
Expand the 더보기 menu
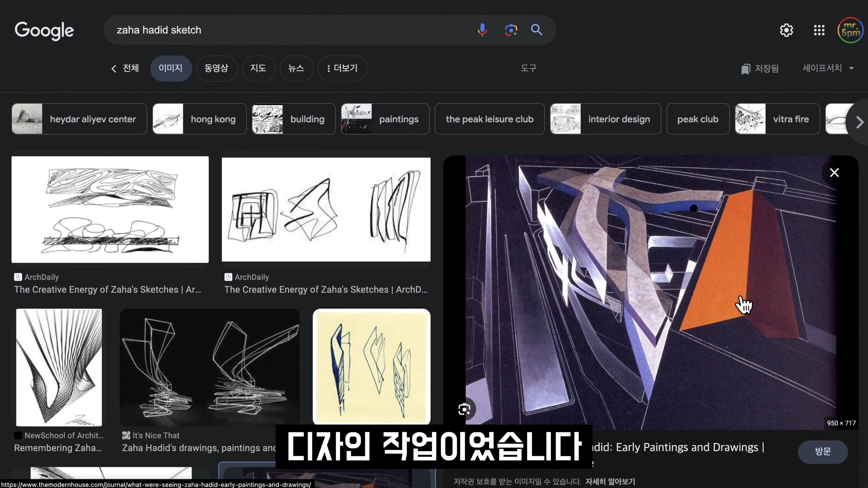pyautogui.click(x=342, y=68)
